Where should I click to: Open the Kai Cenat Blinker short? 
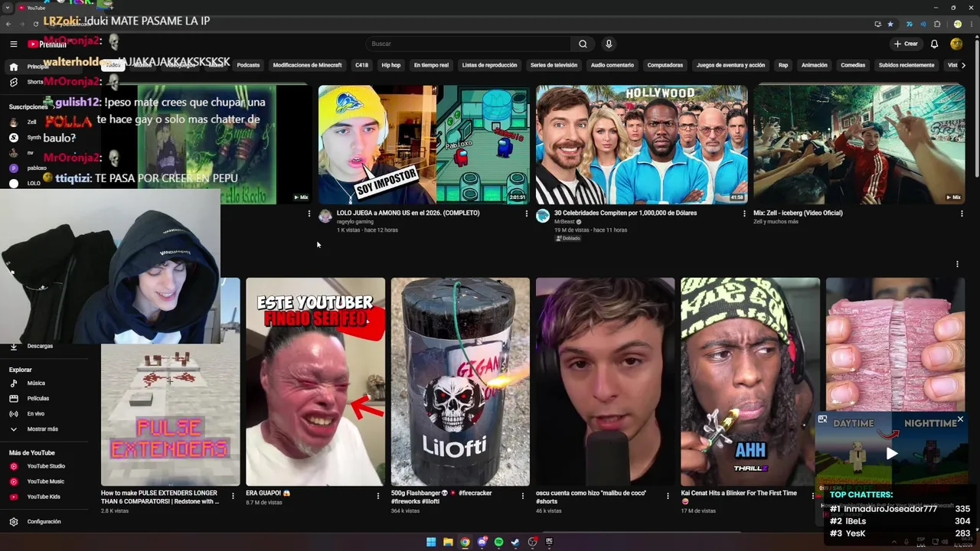[750, 382]
